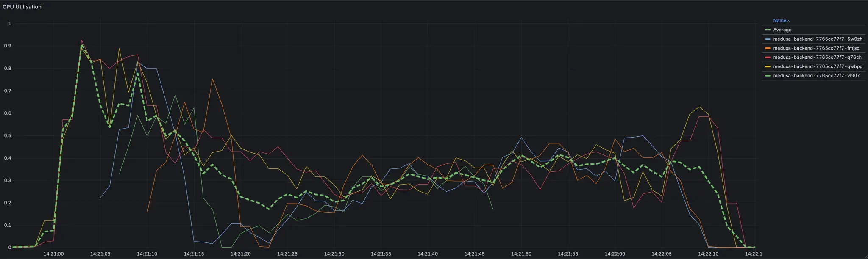Select the medusa-backend-7765cc77f7-qwbpp legend label
Screen dimensions: 868x259
click(x=817, y=67)
